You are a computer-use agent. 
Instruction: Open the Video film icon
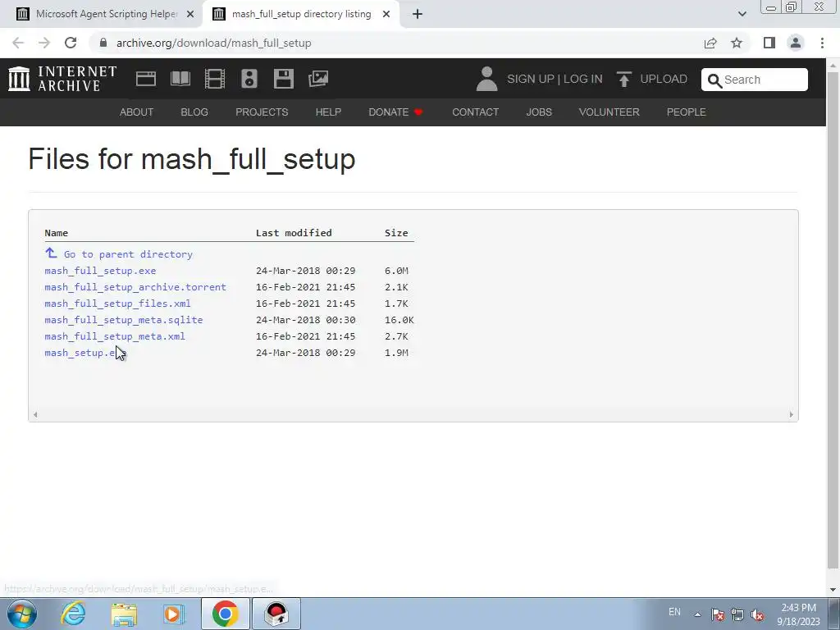[x=215, y=79]
